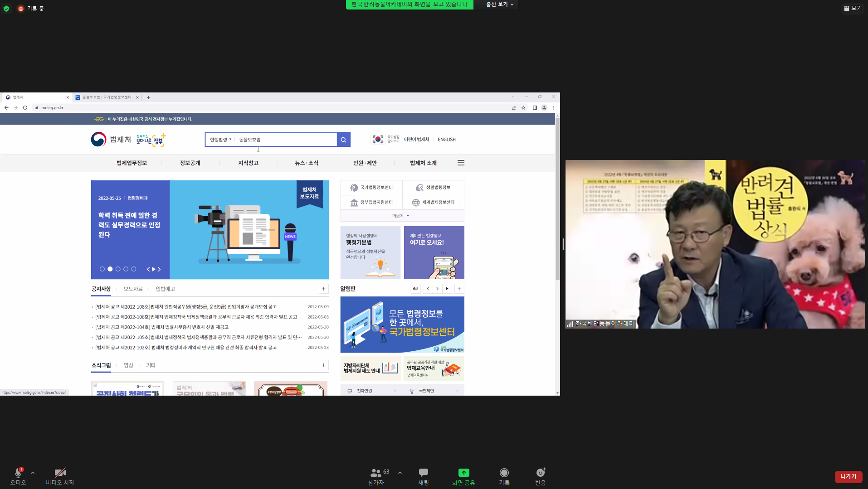
Task: Leave the meeting with 나가기
Action: pyautogui.click(x=848, y=477)
